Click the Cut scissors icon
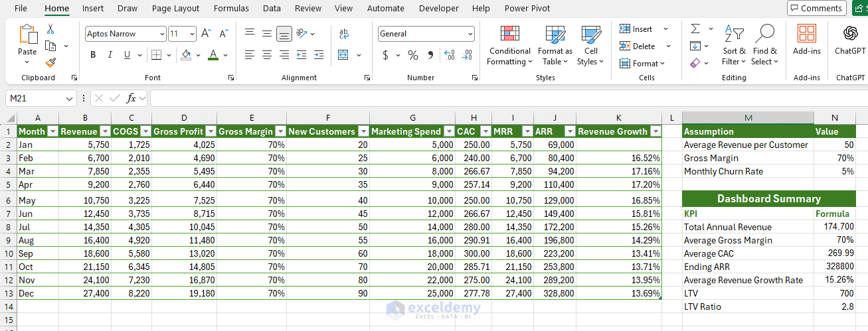This screenshot has height=331, width=868. coord(50,29)
